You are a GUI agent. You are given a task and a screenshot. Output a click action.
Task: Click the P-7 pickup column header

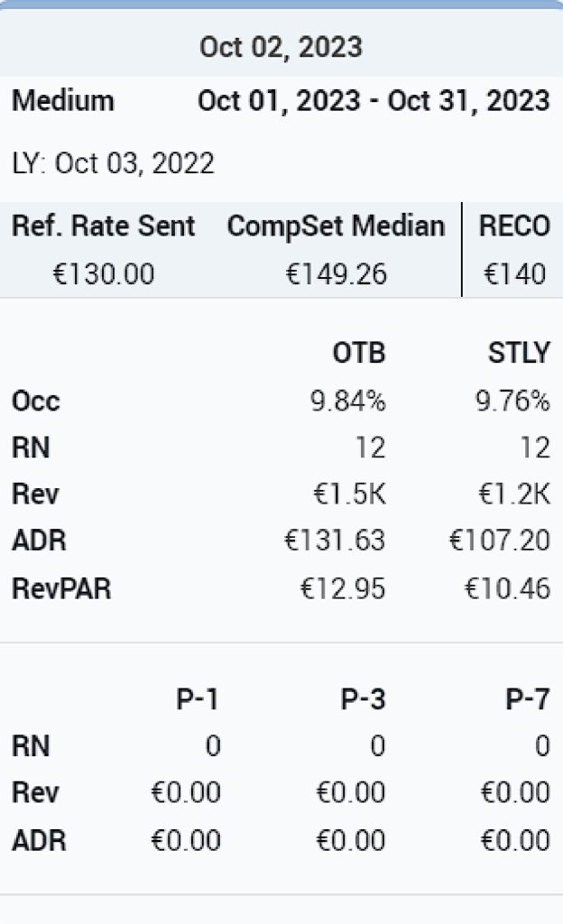(x=528, y=699)
